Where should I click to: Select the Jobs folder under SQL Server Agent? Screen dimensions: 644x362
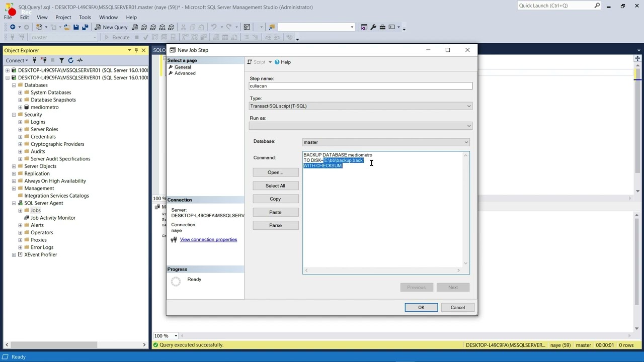coord(35,211)
